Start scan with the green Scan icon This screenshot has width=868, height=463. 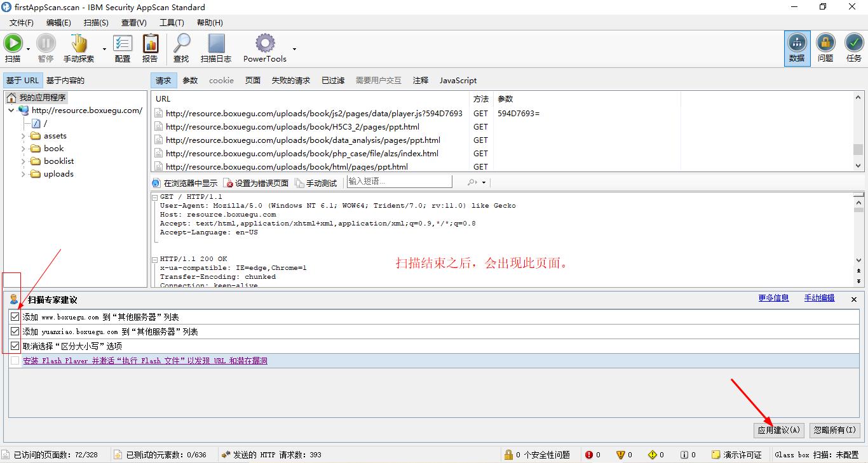point(13,43)
